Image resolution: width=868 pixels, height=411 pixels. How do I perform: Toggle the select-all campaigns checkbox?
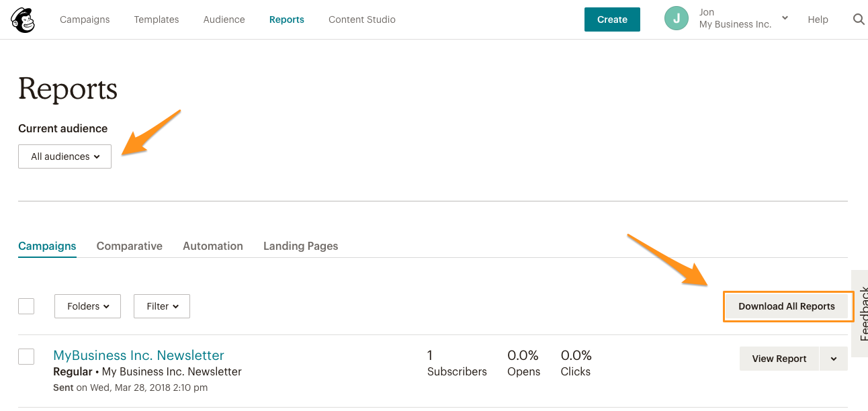(x=26, y=306)
